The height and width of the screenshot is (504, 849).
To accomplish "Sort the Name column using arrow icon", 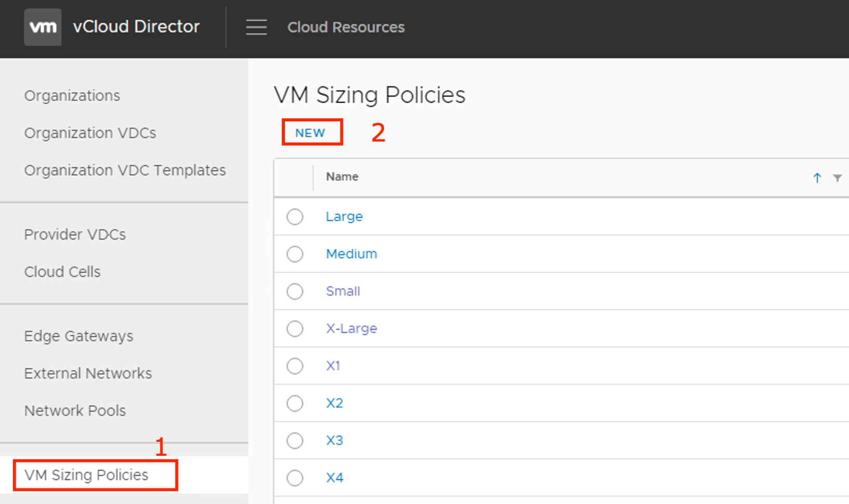I will pos(817,178).
